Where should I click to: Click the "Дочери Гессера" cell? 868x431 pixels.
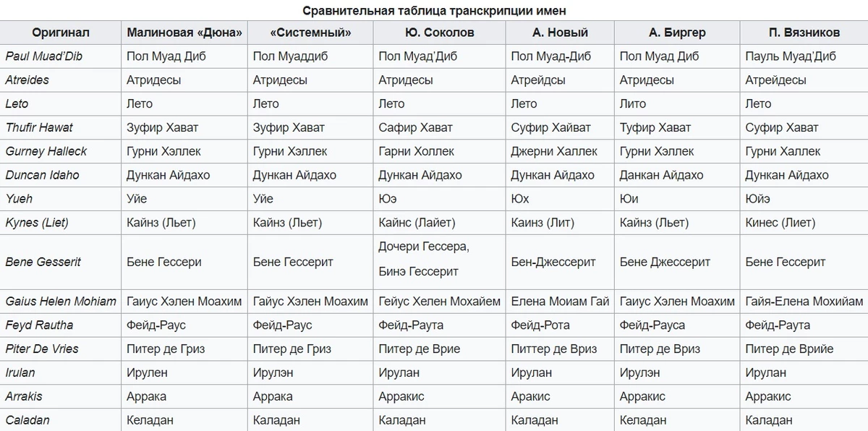tap(424, 247)
